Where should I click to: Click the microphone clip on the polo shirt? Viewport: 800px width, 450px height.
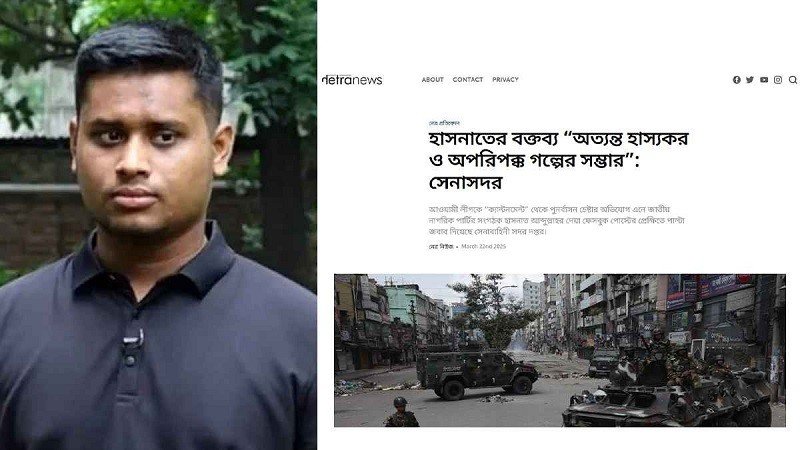tap(133, 339)
